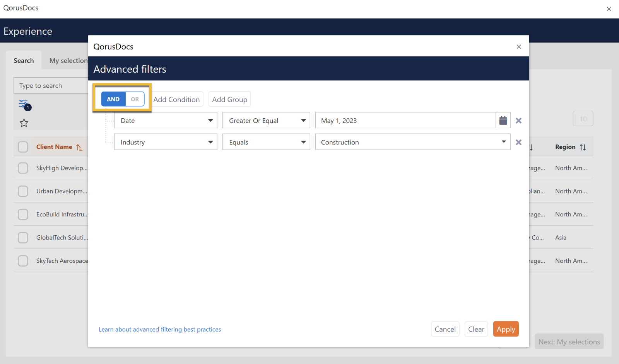
Task: Click EcoBuild Infrastru... client name
Action: pos(62,214)
